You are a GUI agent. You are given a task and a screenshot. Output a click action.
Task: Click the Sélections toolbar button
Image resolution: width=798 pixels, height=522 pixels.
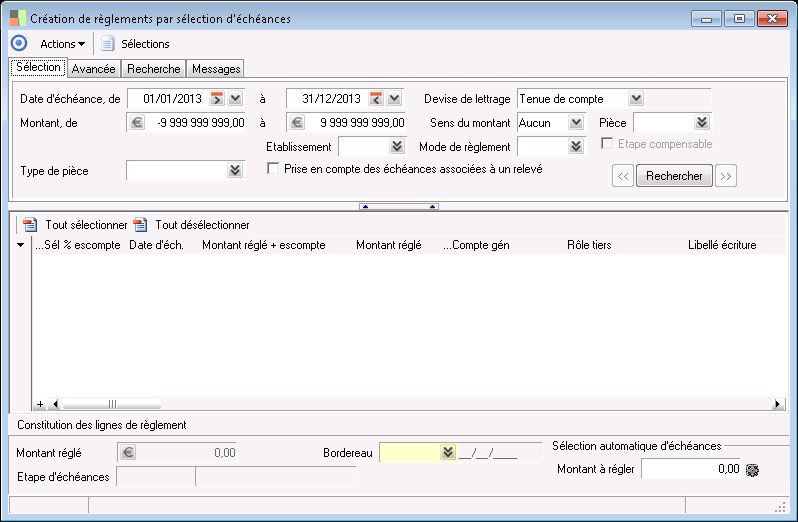145,44
